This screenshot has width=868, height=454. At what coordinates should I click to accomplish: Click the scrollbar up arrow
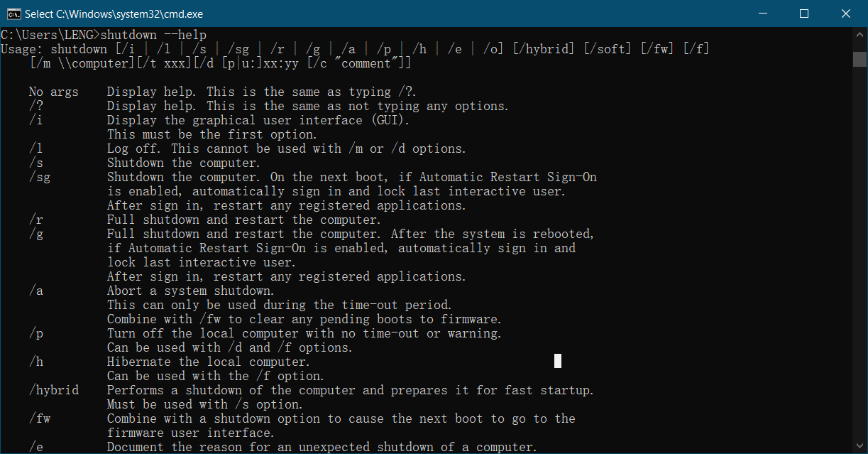[859, 36]
